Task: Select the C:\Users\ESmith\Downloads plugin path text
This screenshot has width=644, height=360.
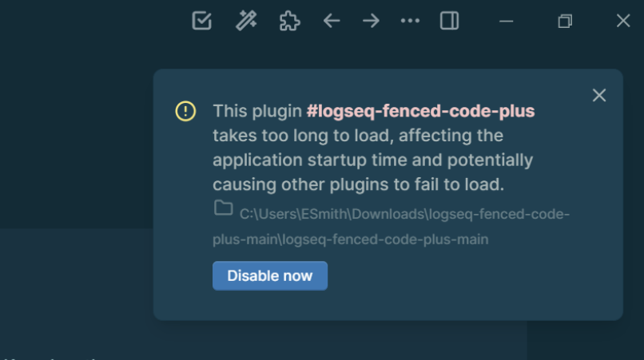Action: 391,227
